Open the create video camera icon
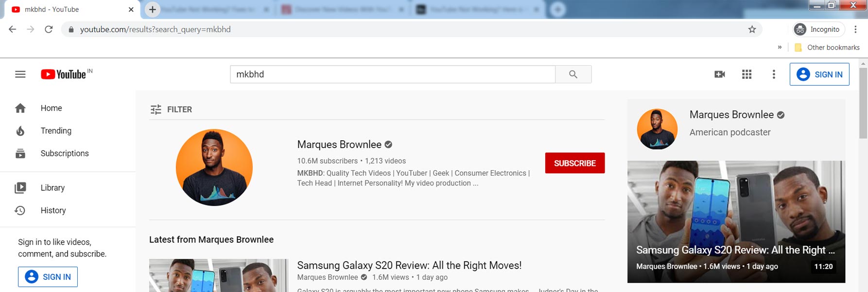This screenshot has width=868, height=292. tap(720, 74)
